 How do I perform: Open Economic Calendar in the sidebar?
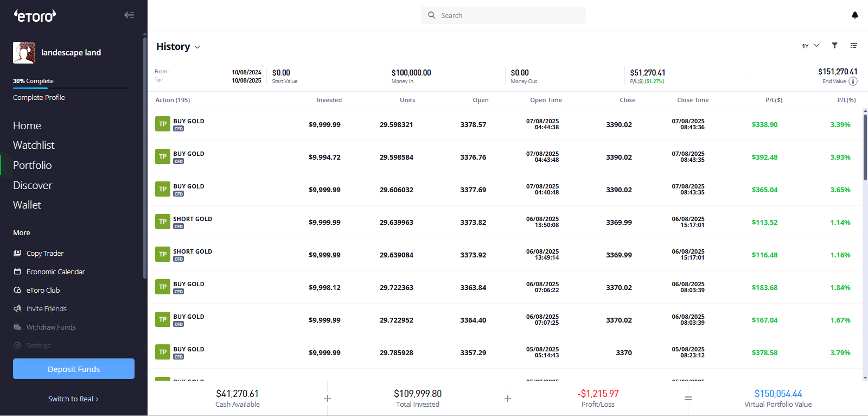point(55,272)
